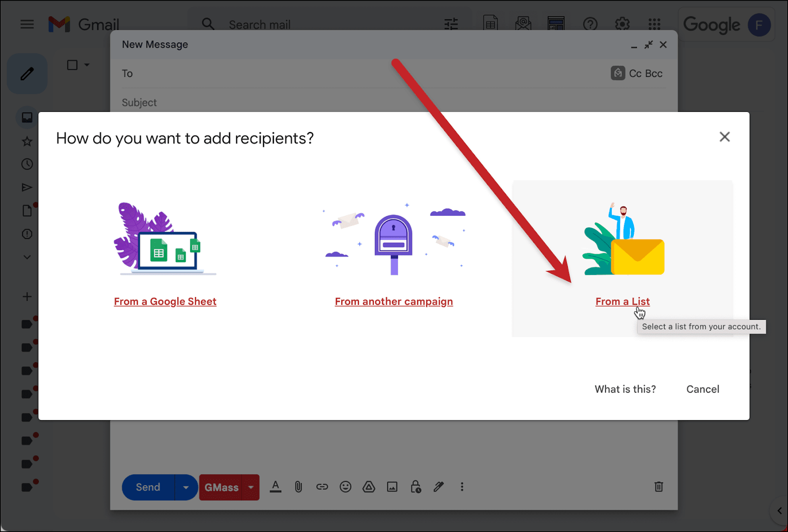Add Bcc recipients
The image size is (788, 532).
[x=654, y=73]
